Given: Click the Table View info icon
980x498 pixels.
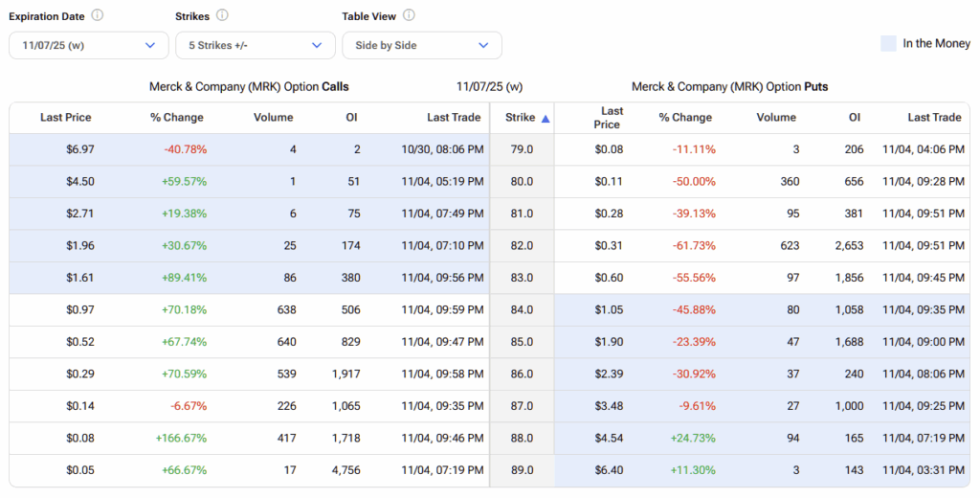Looking at the screenshot, I should (x=410, y=16).
